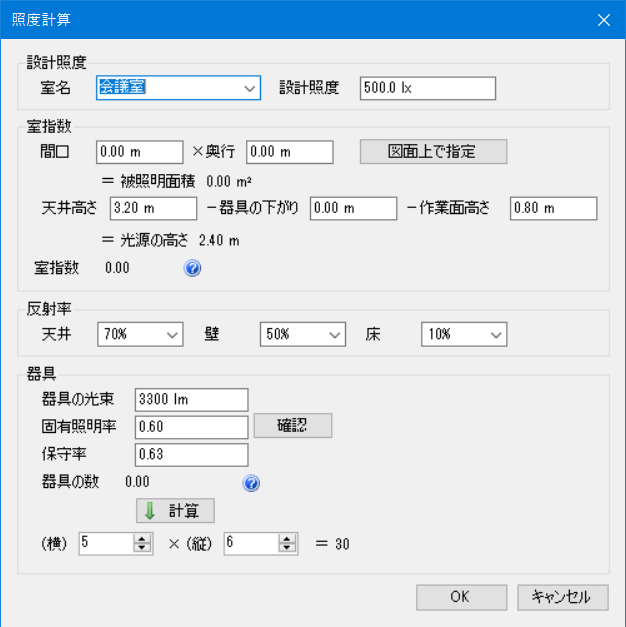Open the 床 reflectance 10% dropdown

[x=496, y=335]
